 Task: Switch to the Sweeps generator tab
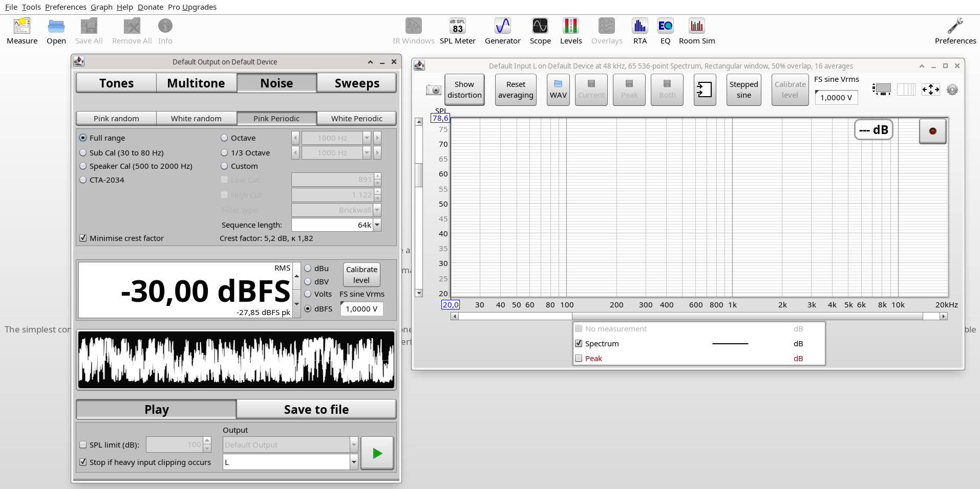coord(357,83)
